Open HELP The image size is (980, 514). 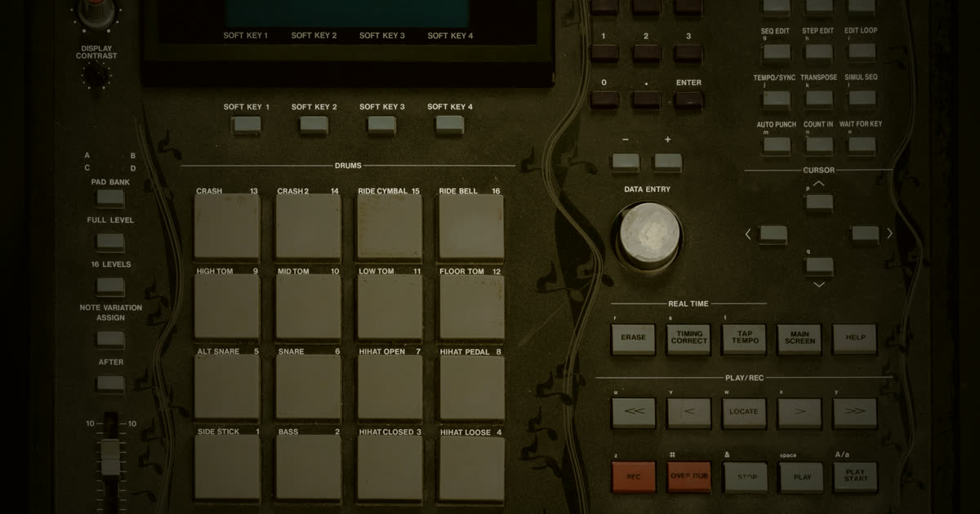(x=855, y=338)
